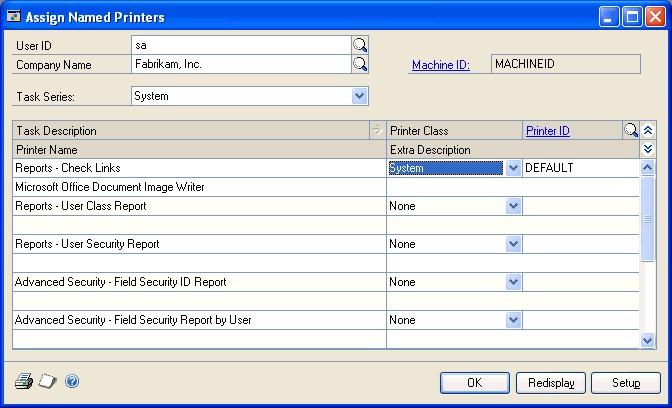Open Printer Class dropdown for Check Links
Screen dimensions: 672x408
point(513,168)
